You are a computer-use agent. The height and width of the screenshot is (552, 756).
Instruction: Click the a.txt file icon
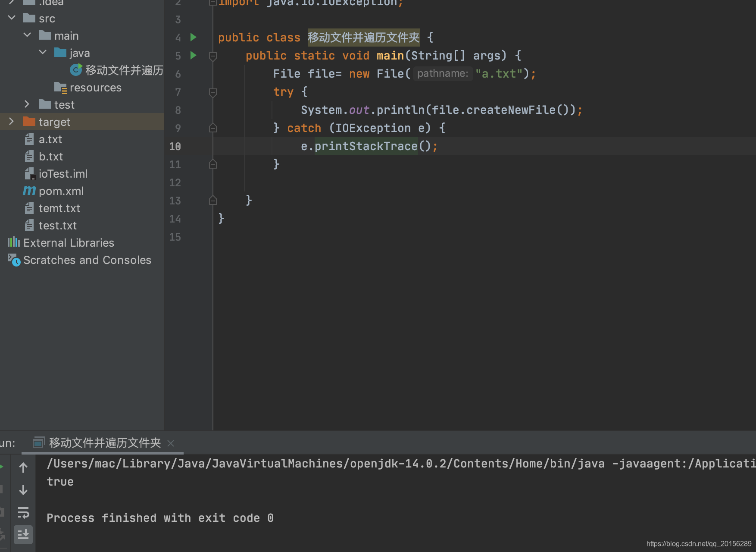click(x=29, y=139)
